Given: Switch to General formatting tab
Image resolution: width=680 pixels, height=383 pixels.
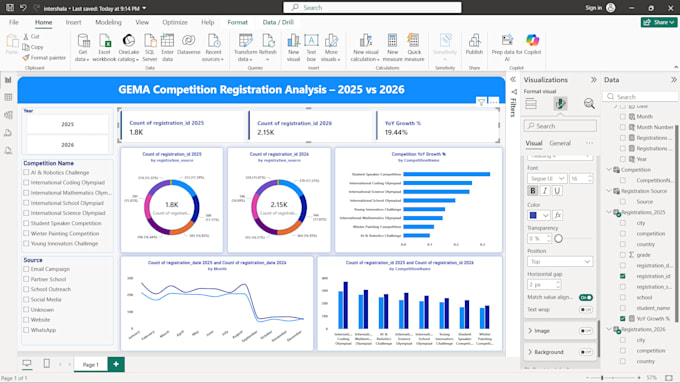Looking at the screenshot, I should coord(560,143).
